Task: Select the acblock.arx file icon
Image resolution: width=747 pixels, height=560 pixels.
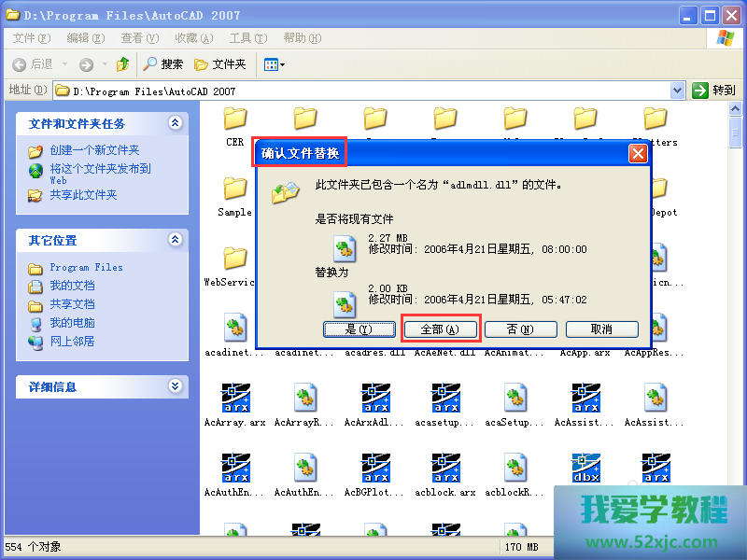Action: pos(445,469)
